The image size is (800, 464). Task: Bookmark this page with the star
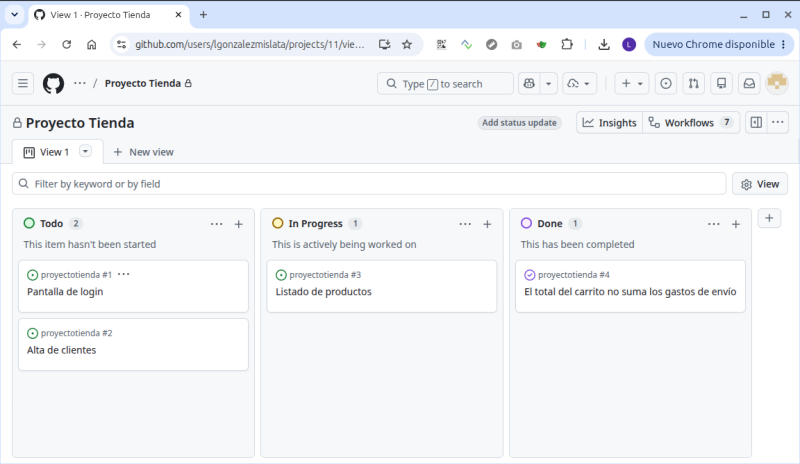407,44
